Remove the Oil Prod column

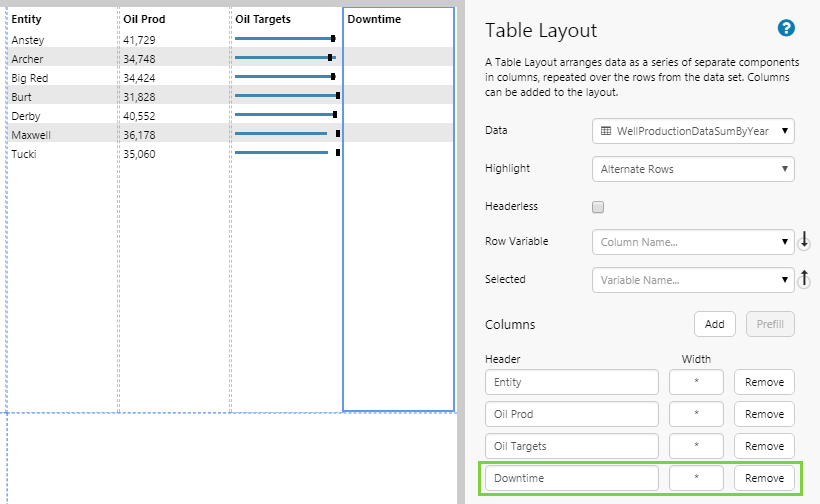point(764,414)
